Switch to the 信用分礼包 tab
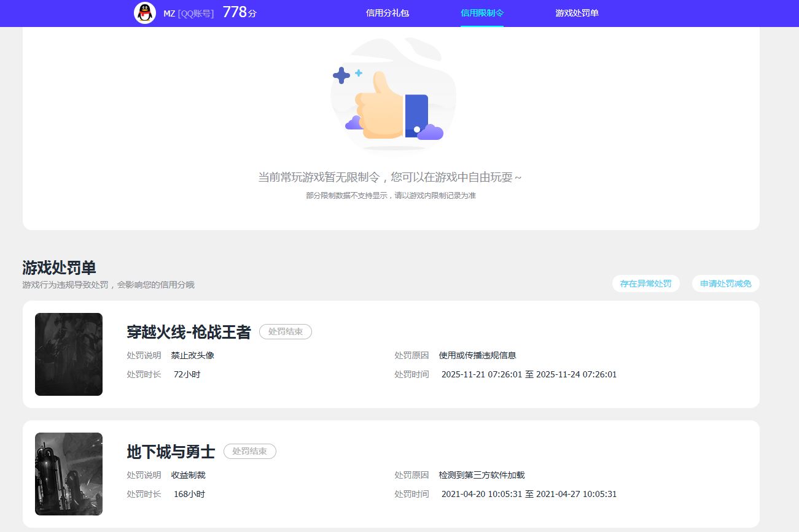Screen dimensions: 799x532 coord(386,13)
